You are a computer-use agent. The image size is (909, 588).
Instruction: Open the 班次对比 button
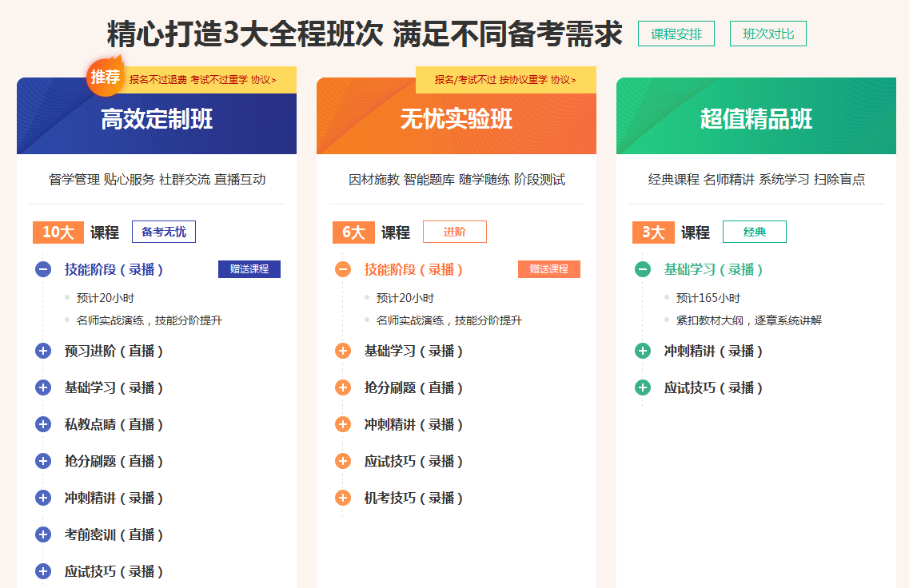(x=767, y=34)
